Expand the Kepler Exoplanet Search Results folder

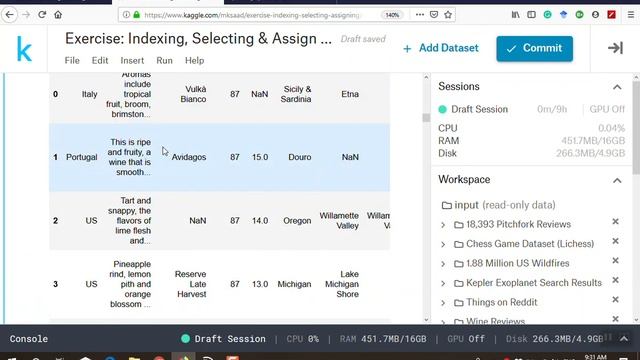click(443, 283)
